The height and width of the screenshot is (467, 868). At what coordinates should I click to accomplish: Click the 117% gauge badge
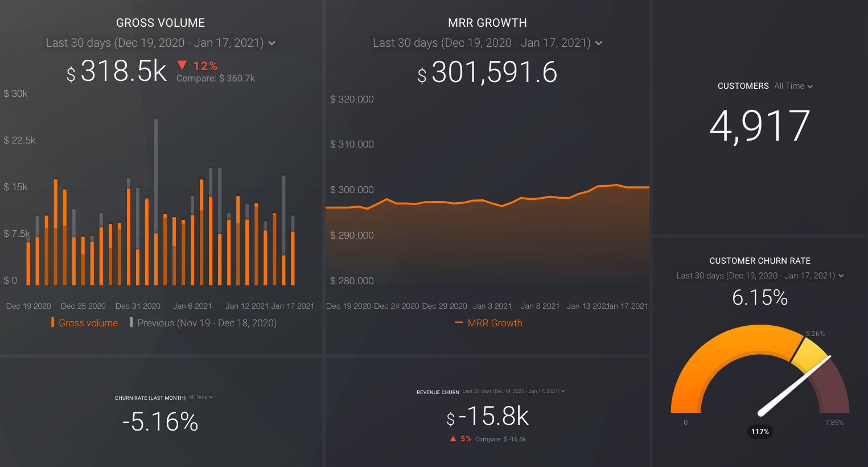coord(760,432)
